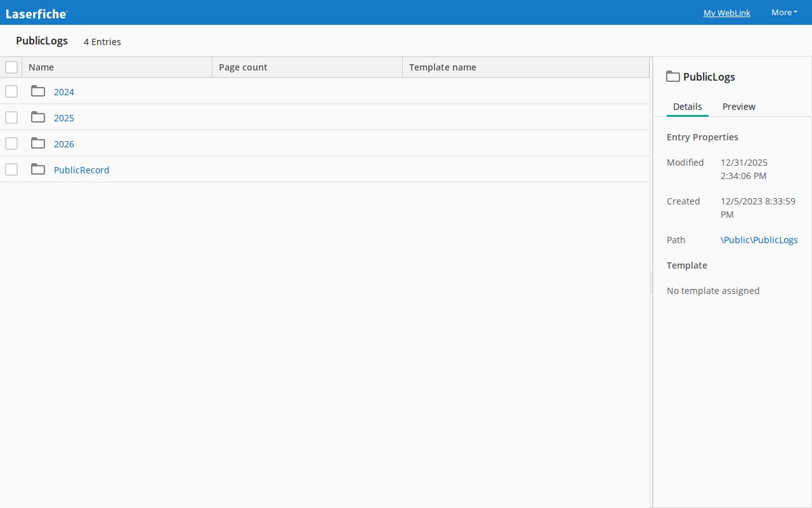
Task: Open the 2024 folder link
Action: point(64,92)
